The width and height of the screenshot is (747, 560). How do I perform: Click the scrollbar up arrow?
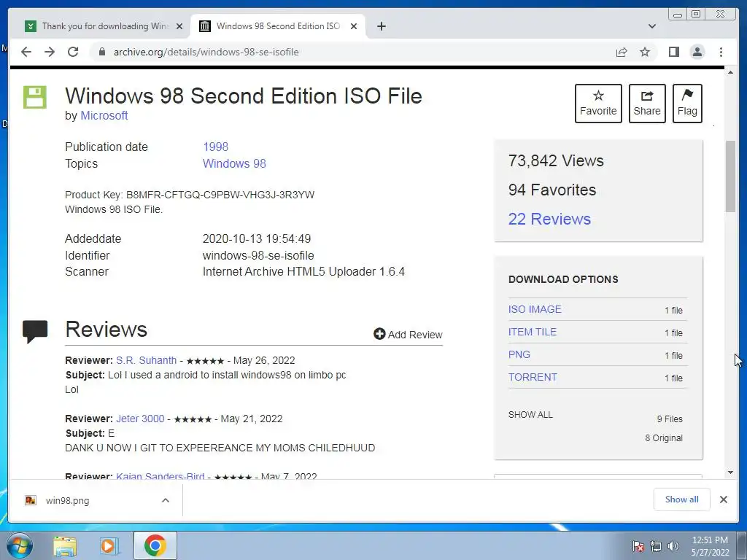click(x=730, y=72)
